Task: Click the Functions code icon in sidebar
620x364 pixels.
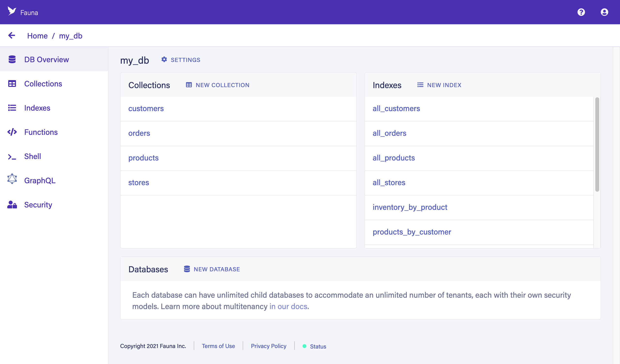Action: point(12,132)
